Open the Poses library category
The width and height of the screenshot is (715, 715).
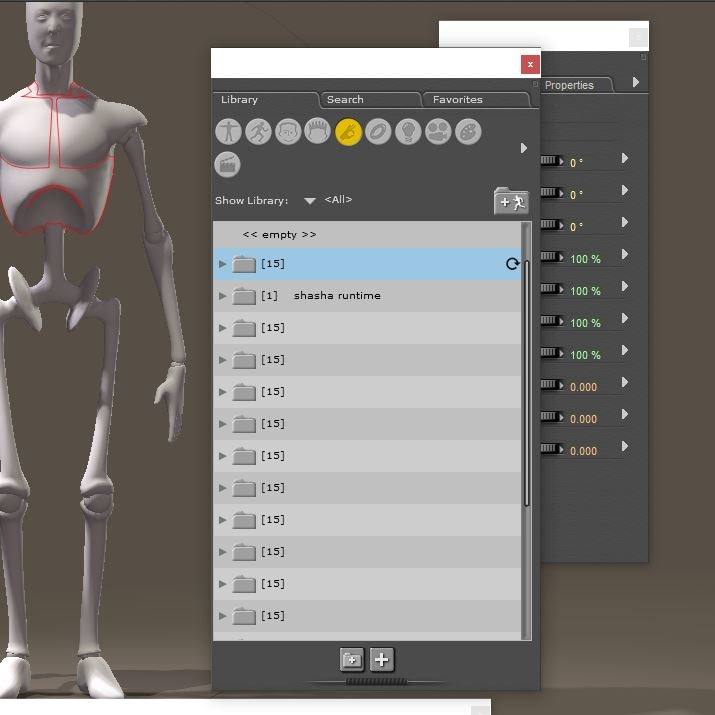(x=259, y=131)
